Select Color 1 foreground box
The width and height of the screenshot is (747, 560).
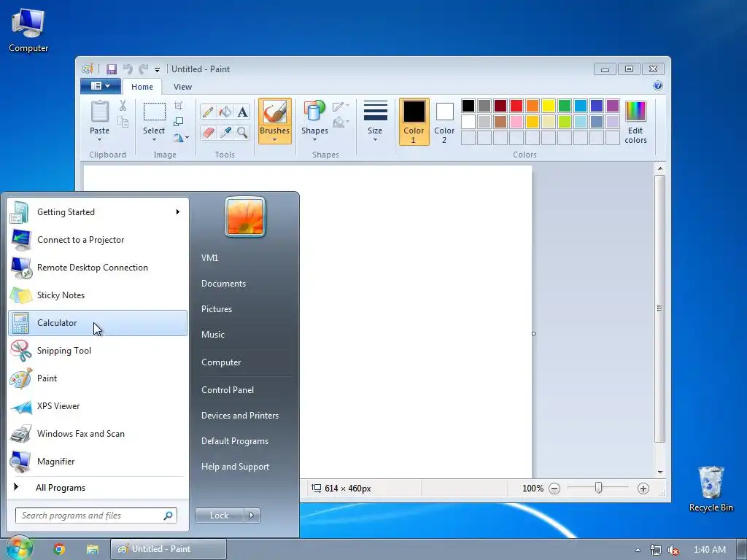(414, 122)
